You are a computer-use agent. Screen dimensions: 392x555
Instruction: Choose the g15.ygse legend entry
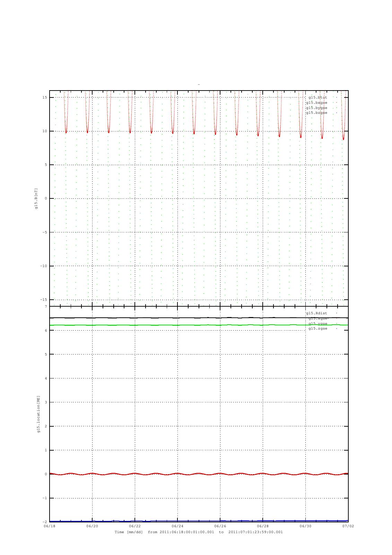pos(317,324)
